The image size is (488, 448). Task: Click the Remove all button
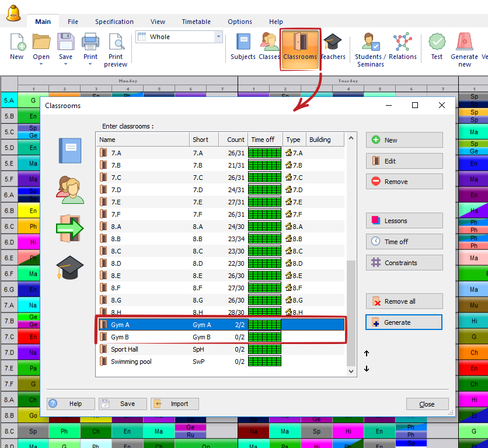tap(404, 301)
